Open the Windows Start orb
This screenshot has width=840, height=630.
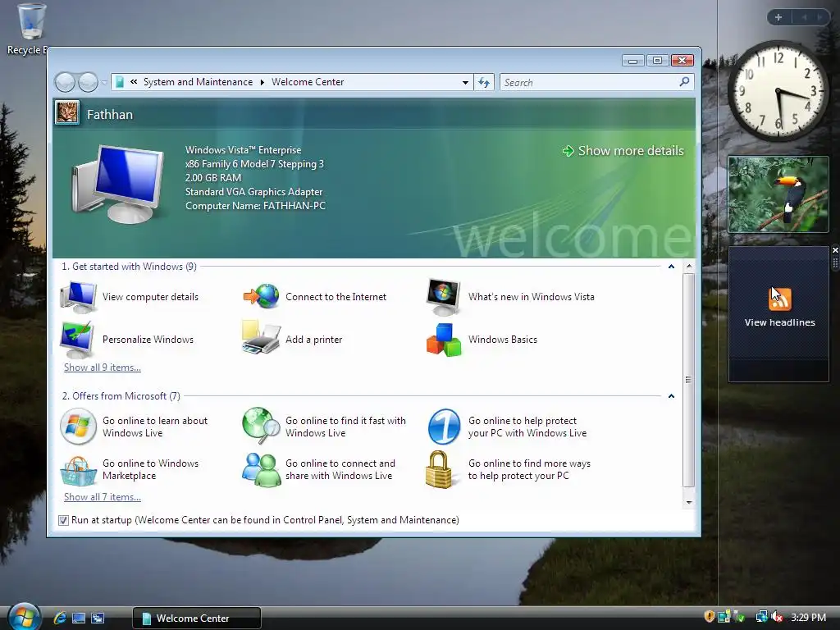(x=25, y=617)
